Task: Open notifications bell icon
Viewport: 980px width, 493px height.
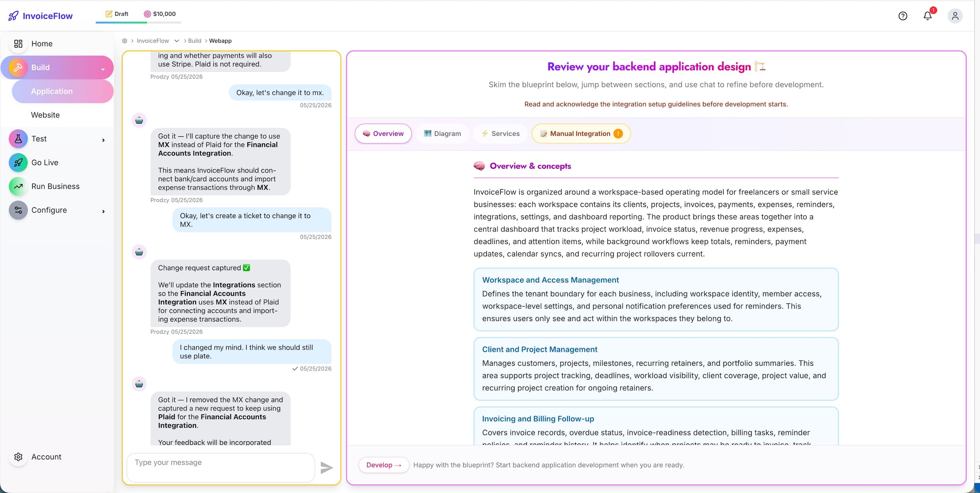Action: click(927, 16)
